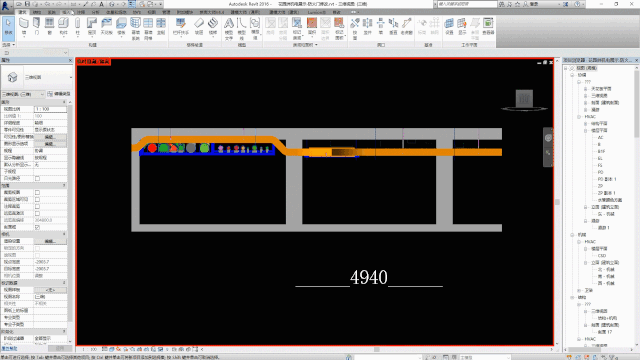Click the ViewCube in the 3D view

[x=524, y=99]
